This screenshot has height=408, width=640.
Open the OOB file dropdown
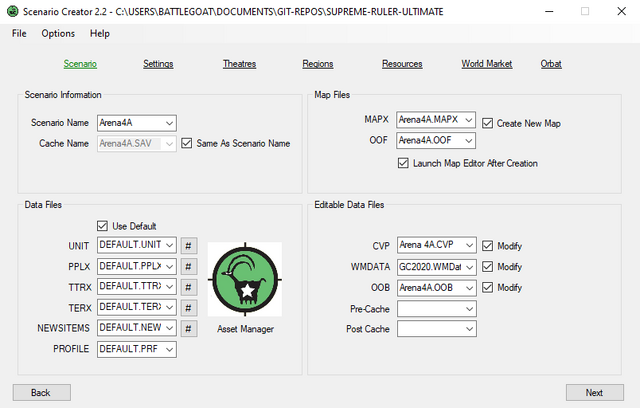pyautogui.click(x=469, y=288)
